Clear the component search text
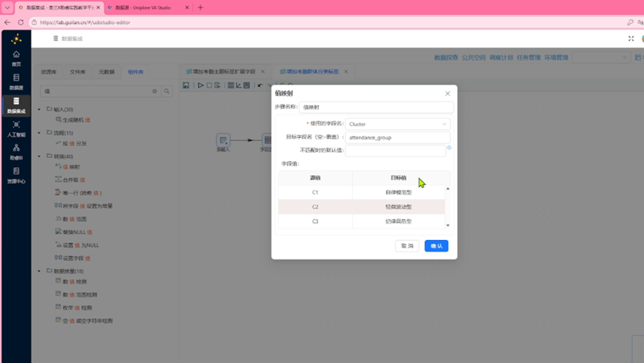Screen dimensions: 644x363 (x=155, y=91)
